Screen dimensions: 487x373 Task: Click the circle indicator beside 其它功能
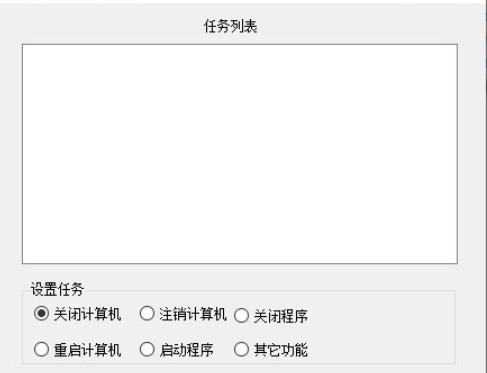pyautogui.click(x=241, y=350)
